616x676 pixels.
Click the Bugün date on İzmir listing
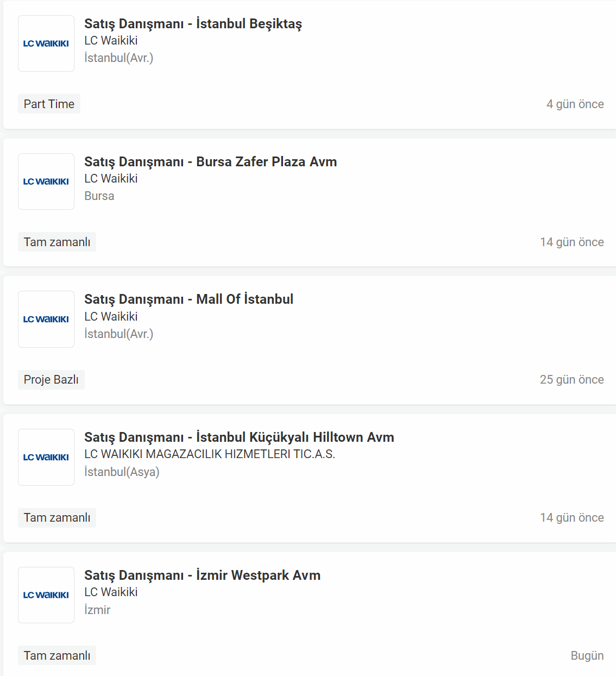pyautogui.click(x=587, y=655)
